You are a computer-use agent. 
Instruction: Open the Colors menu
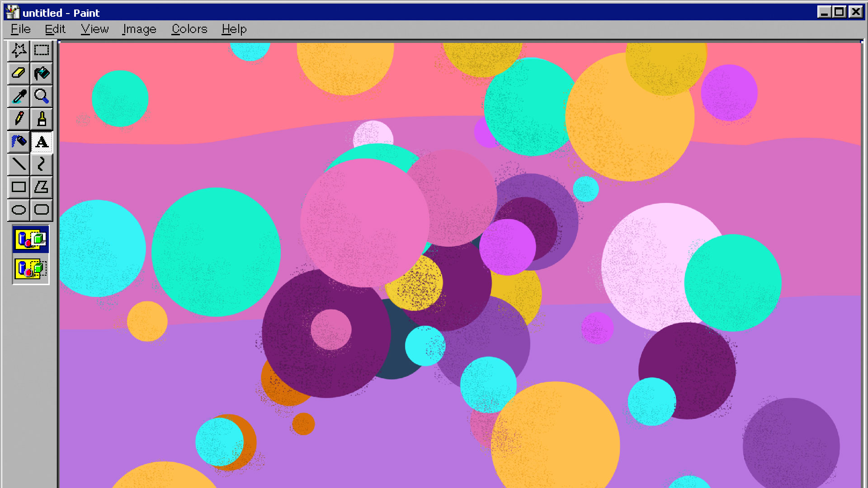189,29
